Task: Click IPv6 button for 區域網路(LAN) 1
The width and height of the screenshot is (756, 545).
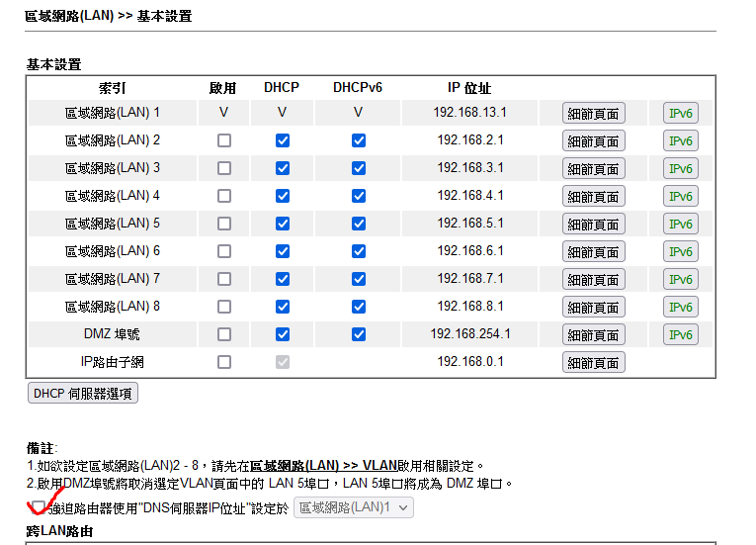Action: tap(680, 114)
